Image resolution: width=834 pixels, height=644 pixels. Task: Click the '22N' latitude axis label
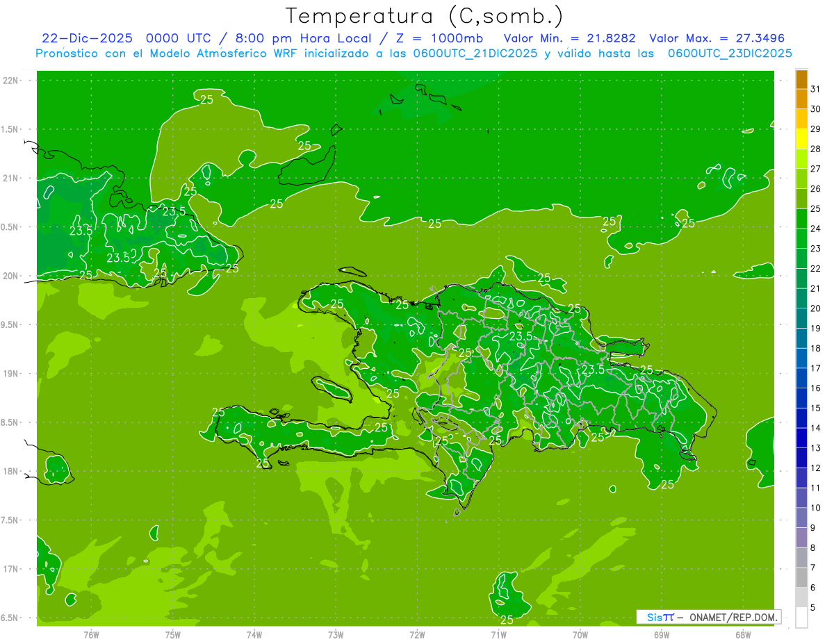tap(10, 81)
